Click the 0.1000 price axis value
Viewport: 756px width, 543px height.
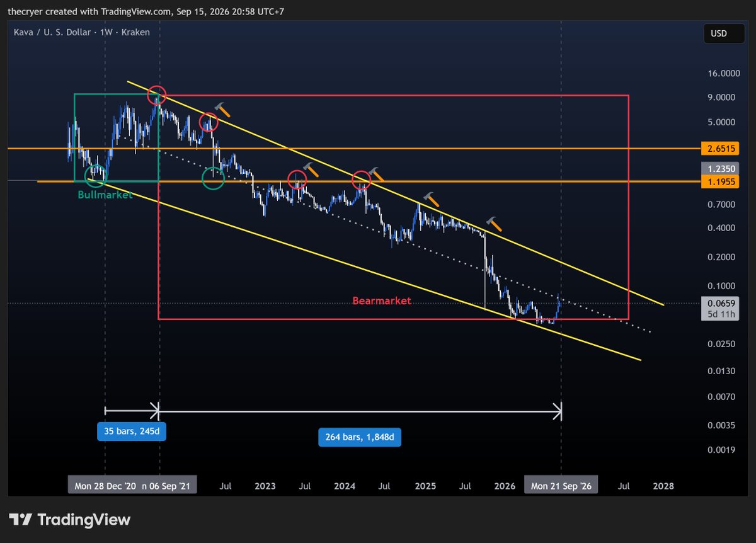[722, 286]
